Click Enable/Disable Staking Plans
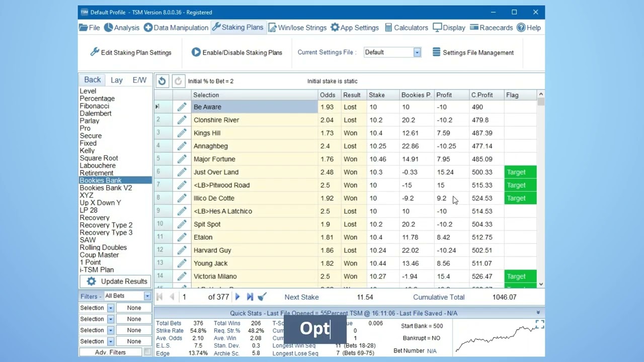This screenshot has width=644, height=362. point(236,52)
